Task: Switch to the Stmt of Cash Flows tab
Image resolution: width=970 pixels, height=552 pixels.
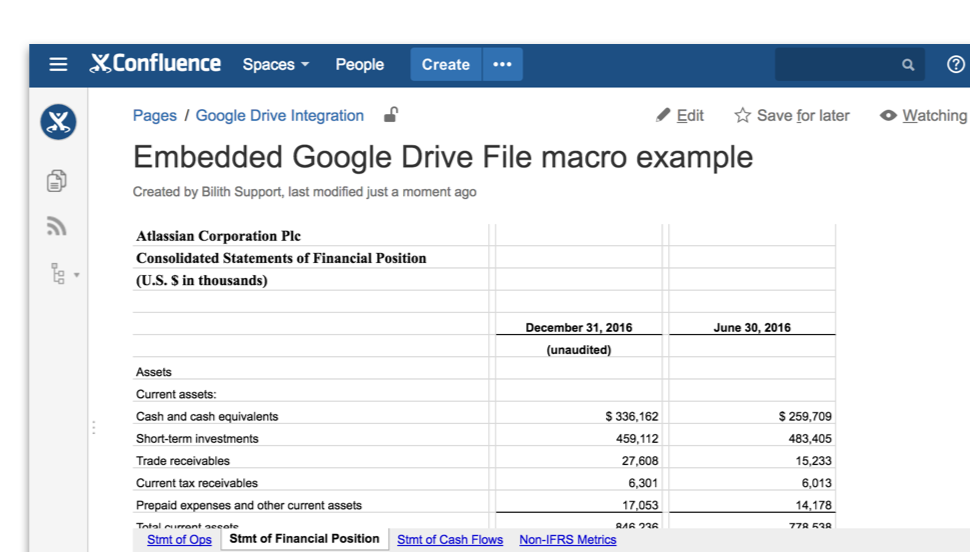Action: (x=450, y=540)
